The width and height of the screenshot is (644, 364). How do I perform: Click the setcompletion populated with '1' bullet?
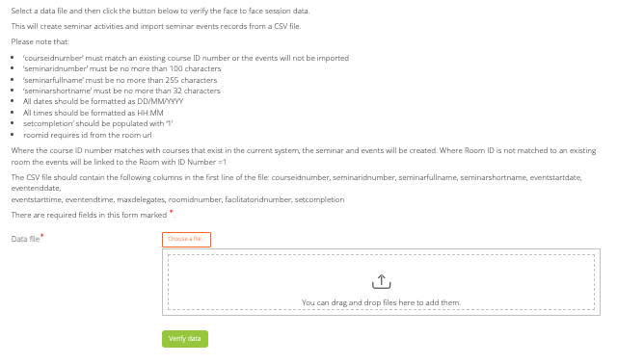[x=98, y=123]
